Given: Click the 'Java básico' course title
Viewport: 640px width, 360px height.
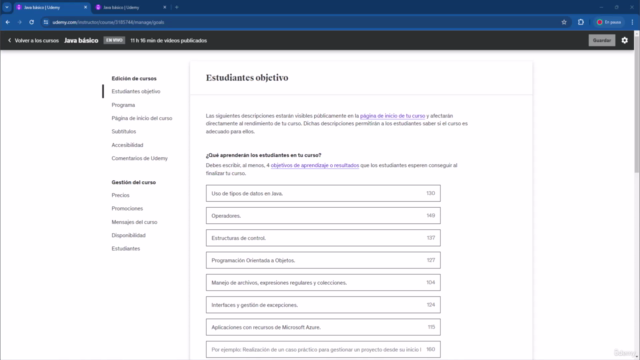Looking at the screenshot, I should pos(81,40).
